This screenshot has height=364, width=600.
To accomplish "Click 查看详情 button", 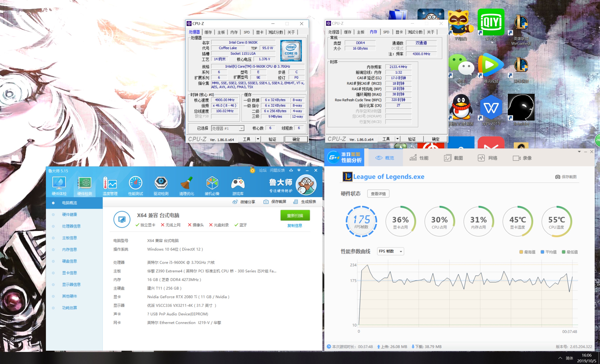I will 378,194.
